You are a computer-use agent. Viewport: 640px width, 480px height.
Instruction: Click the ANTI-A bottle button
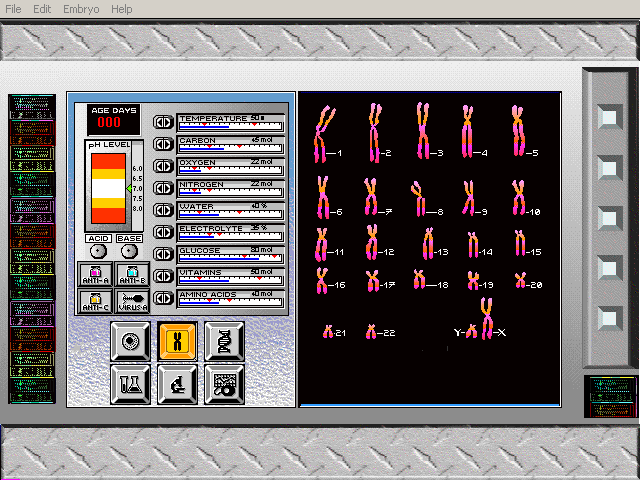tap(96, 275)
